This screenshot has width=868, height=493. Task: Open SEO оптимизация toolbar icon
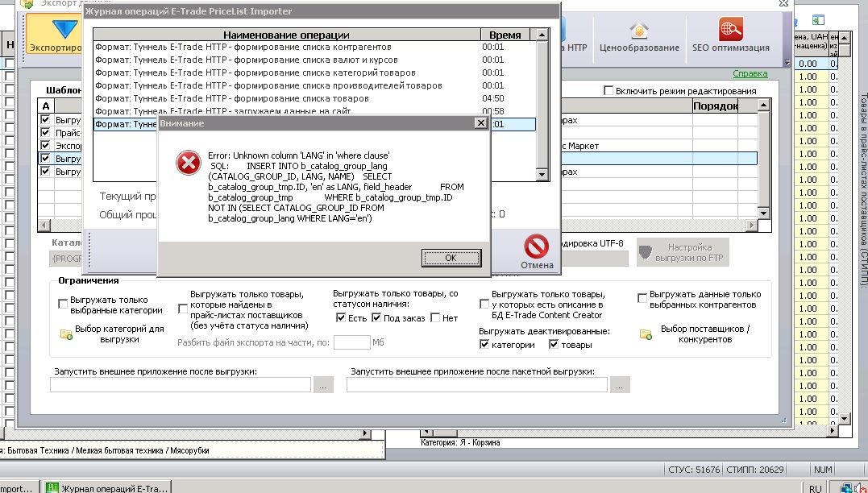click(731, 30)
